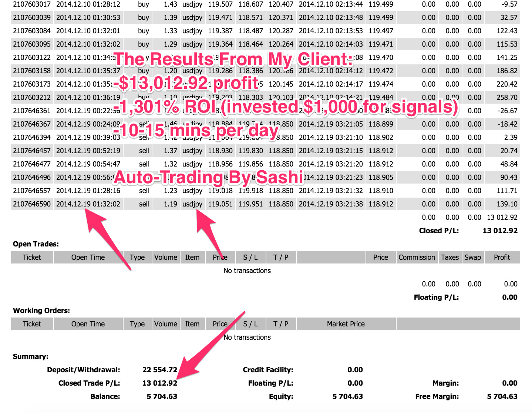Select the 258.70 profit value
Image resolution: width=532 pixels, height=413 pixels.
(x=506, y=97)
